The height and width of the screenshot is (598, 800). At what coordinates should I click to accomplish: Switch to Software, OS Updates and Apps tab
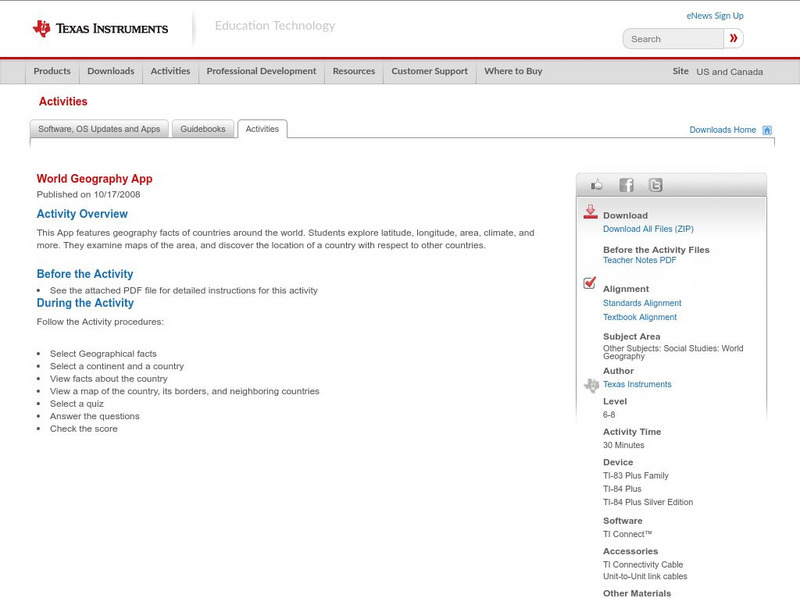tap(99, 129)
